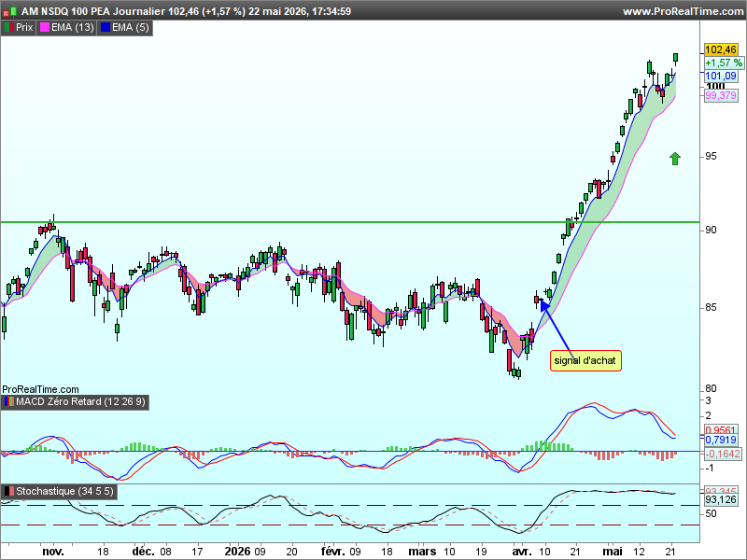Image resolution: width=747 pixels, height=560 pixels.
Task: Click the 'avr.' date on the time axis
Action: click(x=522, y=552)
